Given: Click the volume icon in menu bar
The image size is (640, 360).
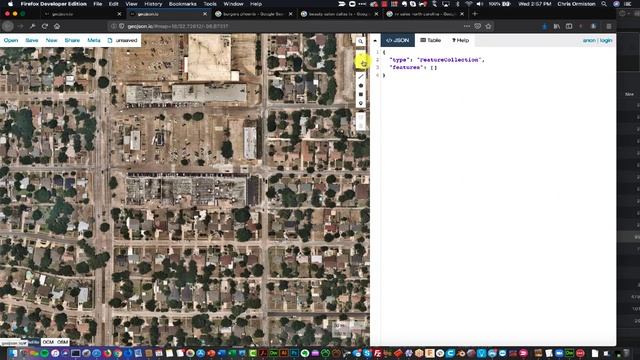Looking at the screenshot, I should [x=480, y=4].
